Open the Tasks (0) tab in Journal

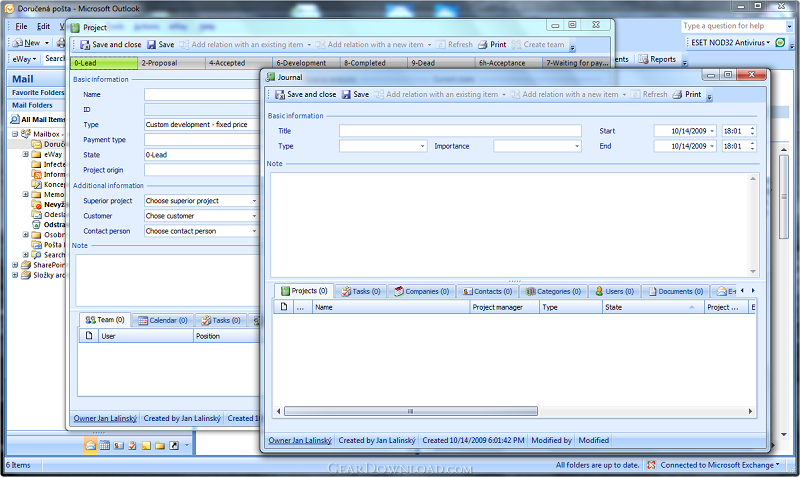coord(361,291)
